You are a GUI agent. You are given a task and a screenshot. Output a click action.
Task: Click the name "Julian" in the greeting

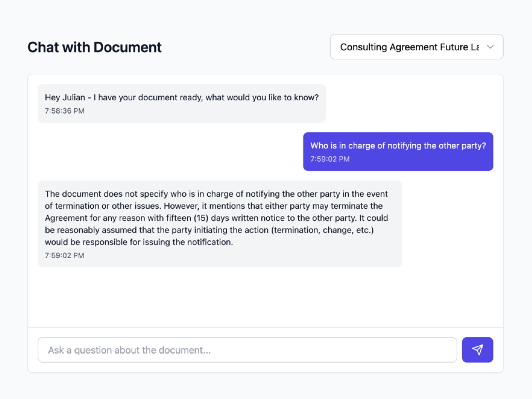(x=74, y=98)
